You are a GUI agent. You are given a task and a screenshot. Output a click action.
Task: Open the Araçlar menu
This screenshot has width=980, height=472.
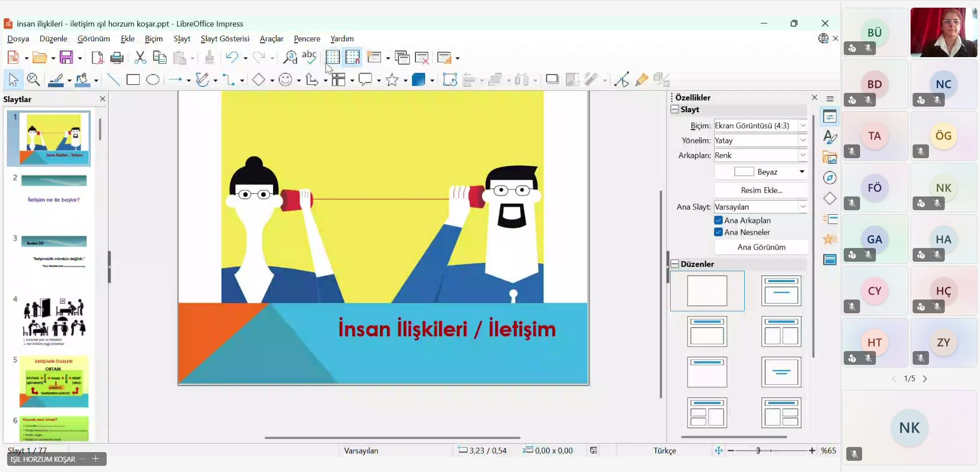[x=271, y=39]
